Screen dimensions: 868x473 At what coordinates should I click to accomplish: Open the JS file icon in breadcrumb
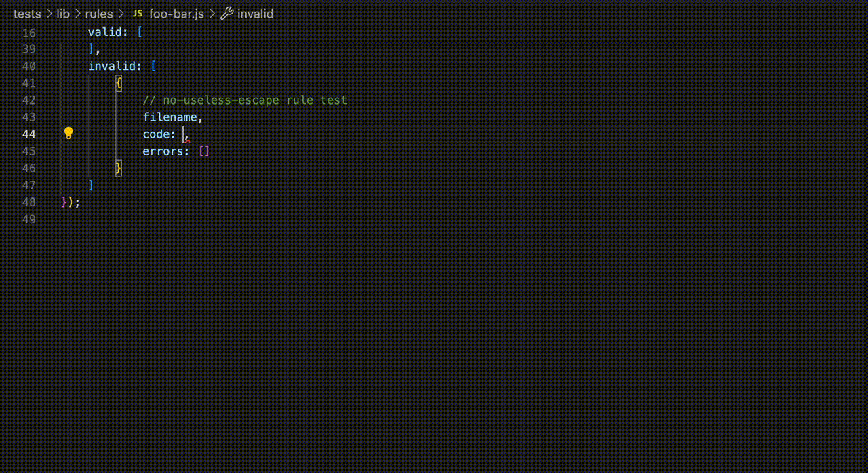[x=137, y=14]
